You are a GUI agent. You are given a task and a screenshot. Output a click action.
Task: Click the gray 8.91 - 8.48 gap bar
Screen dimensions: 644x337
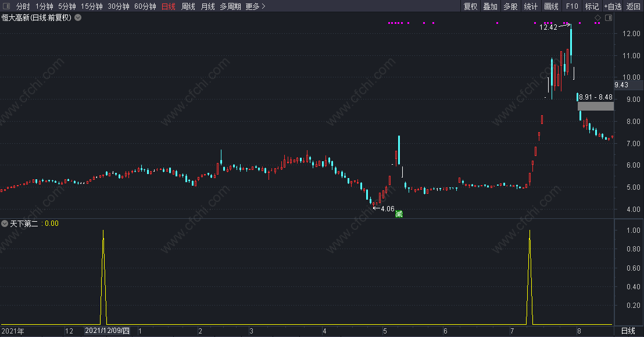[x=596, y=106]
